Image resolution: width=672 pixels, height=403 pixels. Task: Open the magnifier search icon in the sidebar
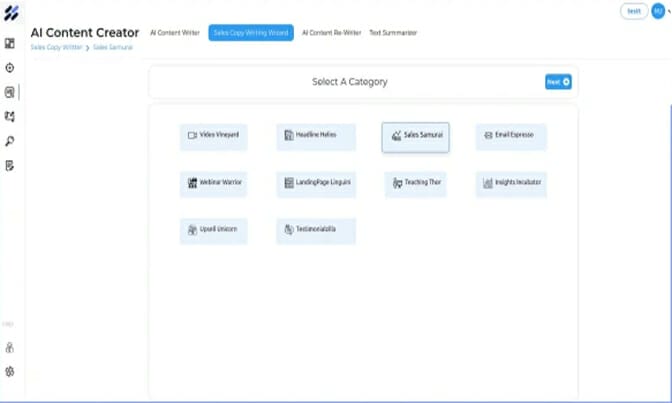click(10, 141)
